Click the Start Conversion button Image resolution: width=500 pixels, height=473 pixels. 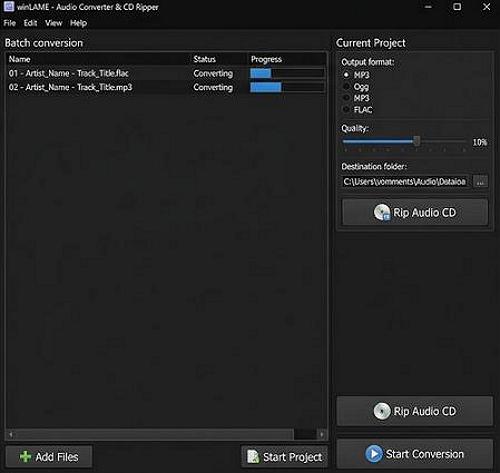pos(414,454)
